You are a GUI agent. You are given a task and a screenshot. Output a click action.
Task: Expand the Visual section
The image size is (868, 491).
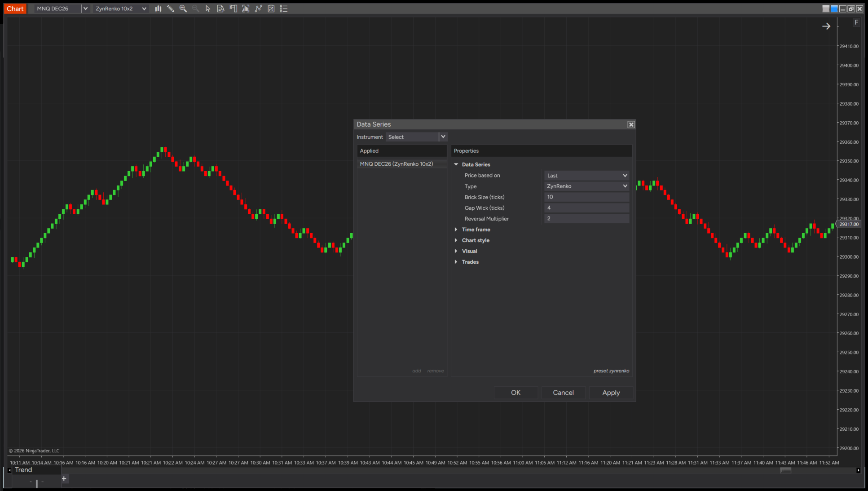[456, 251]
